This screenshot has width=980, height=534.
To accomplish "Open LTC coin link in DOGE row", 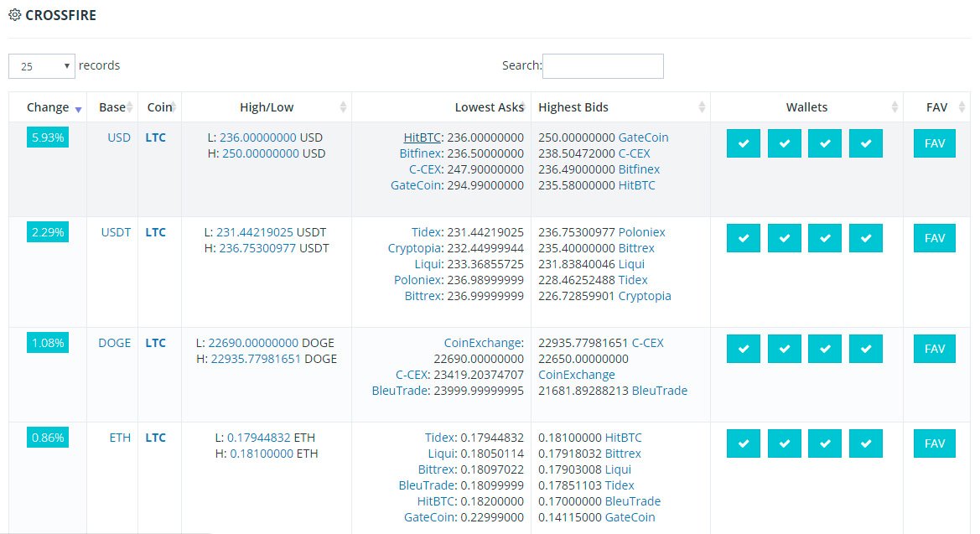I will point(156,343).
